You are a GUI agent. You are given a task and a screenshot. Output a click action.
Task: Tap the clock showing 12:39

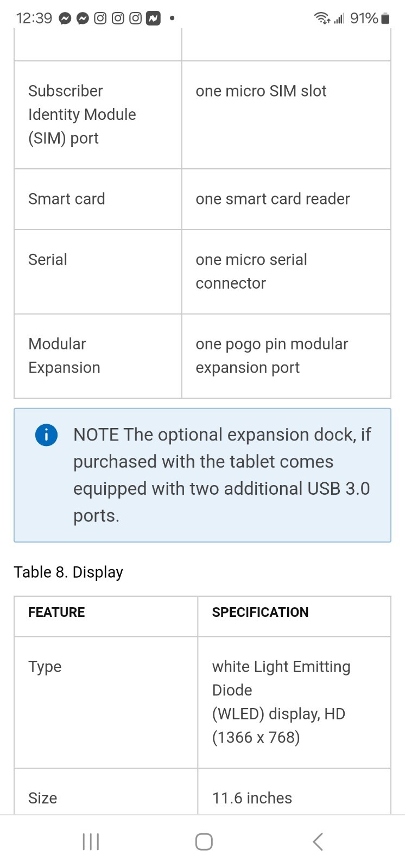click(x=34, y=18)
